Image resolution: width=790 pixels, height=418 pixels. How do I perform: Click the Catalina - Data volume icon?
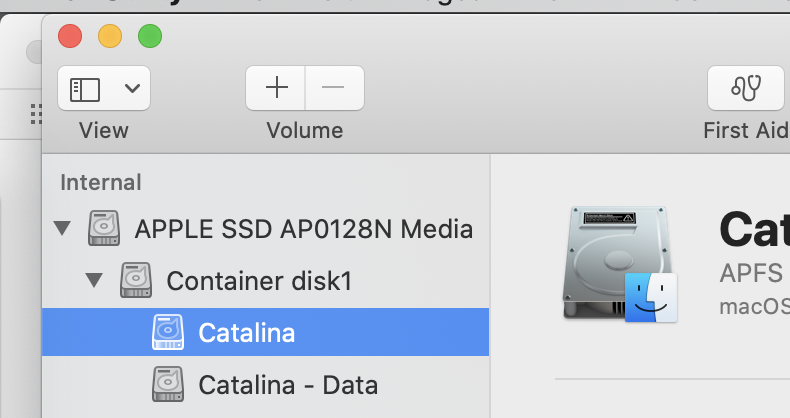[168, 383]
